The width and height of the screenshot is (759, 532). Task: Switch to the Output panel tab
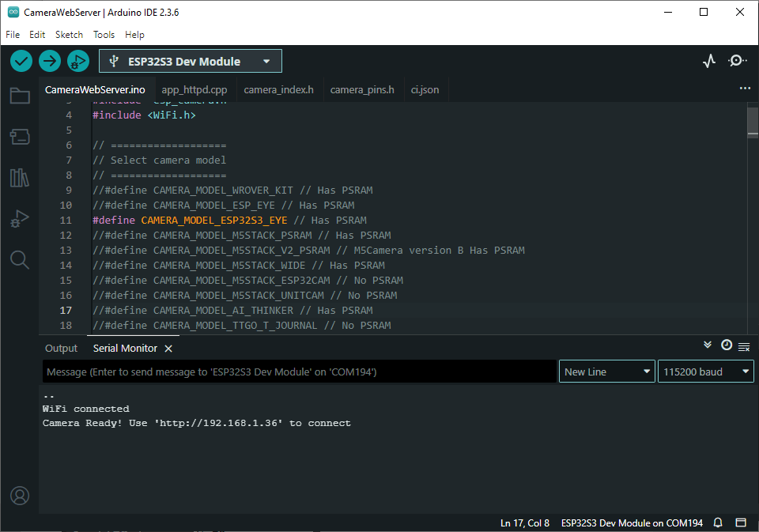pos(61,349)
